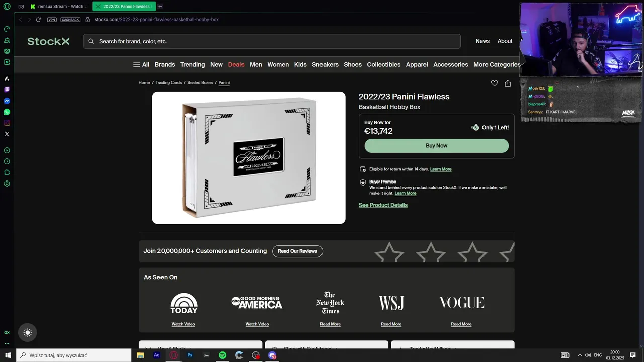The width and height of the screenshot is (644, 362).
Task: Click the Cashback badge in address bar
Action: click(x=70, y=20)
